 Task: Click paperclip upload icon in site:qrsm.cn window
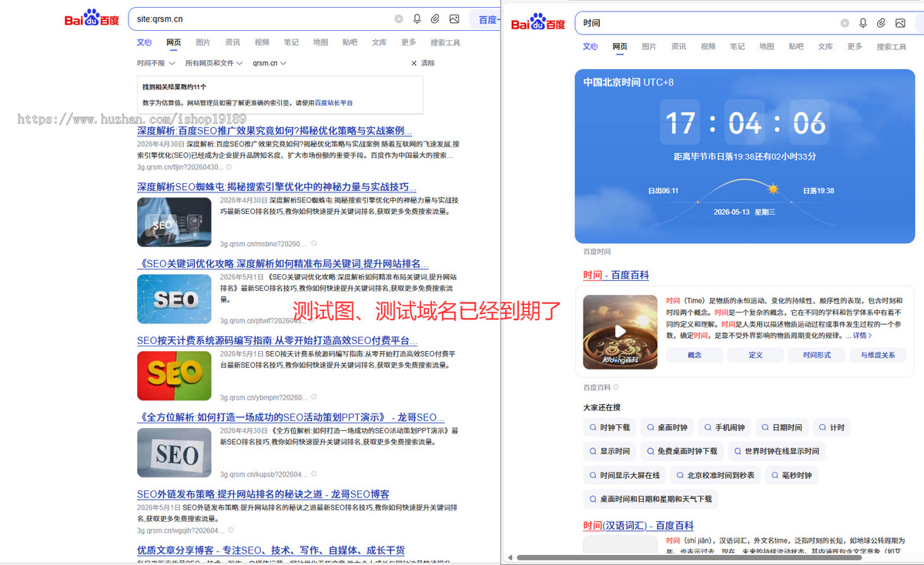(x=435, y=18)
